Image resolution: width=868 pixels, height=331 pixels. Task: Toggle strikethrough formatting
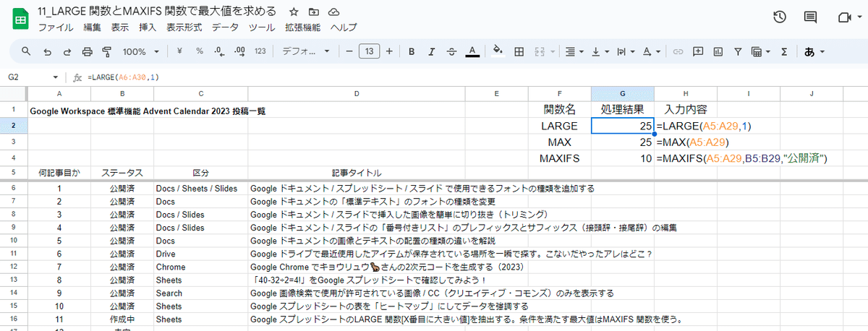(x=451, y=51)
